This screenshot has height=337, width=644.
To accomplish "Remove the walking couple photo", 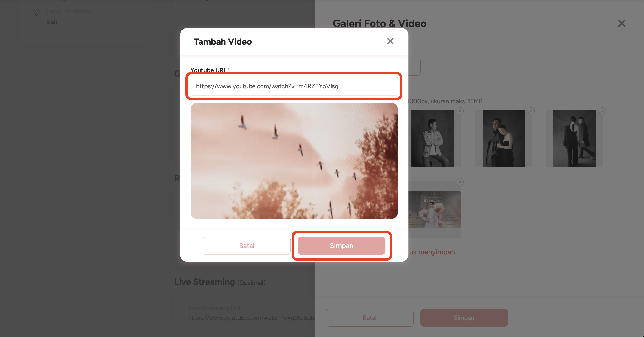I will [602, 111].
